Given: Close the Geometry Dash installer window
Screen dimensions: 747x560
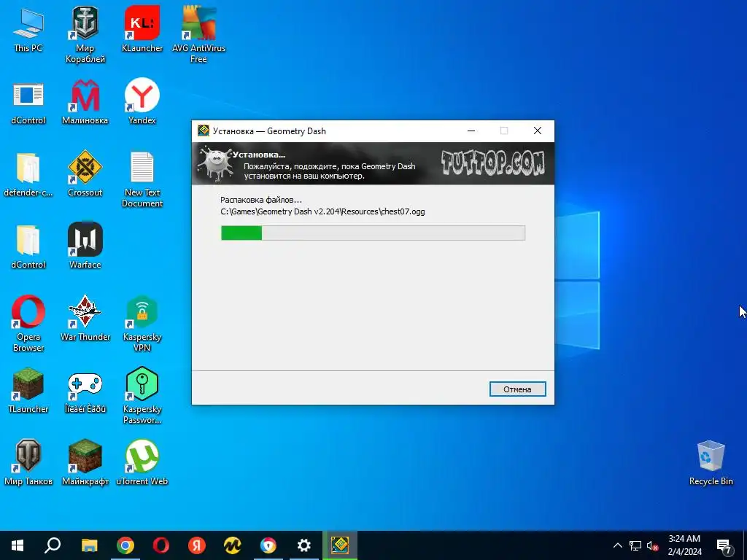Looking at the screenshot, I should [538, 131].
